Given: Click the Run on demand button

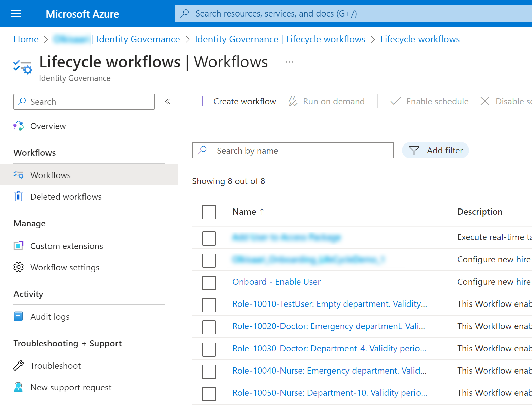Looking at the screenshot, I should (x=326, y=101).
